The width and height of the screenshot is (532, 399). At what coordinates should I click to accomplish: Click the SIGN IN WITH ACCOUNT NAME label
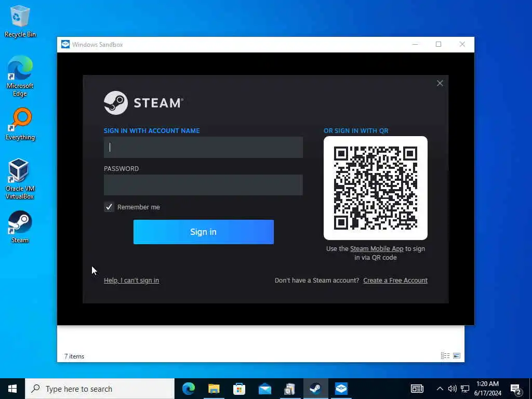click(152, 130)
